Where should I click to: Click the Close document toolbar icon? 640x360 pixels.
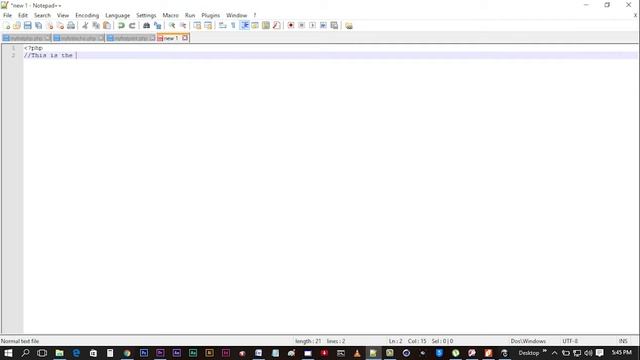(x=50, y=25)
